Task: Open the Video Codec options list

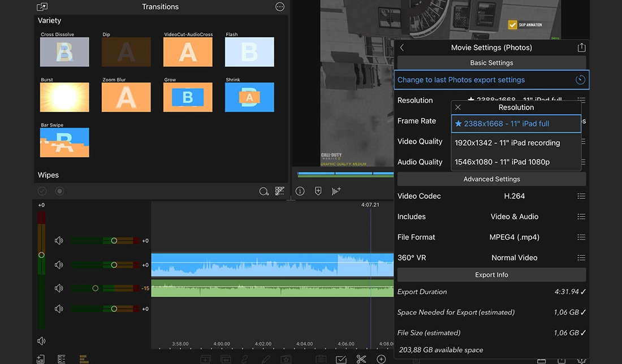Action: (581, 196)
